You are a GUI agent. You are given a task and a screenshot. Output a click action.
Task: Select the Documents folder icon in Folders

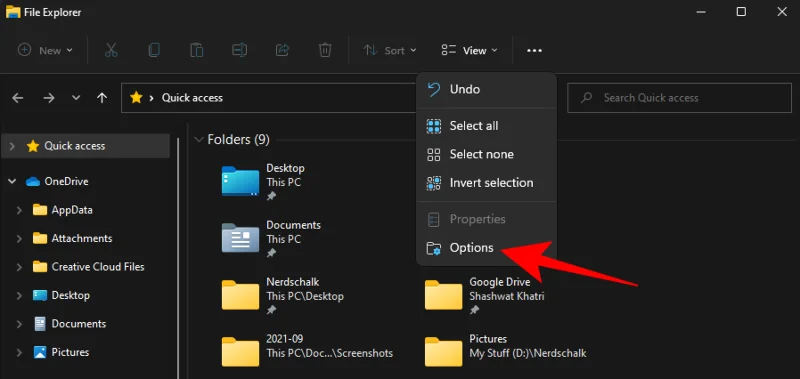click(x=240, y=238)
